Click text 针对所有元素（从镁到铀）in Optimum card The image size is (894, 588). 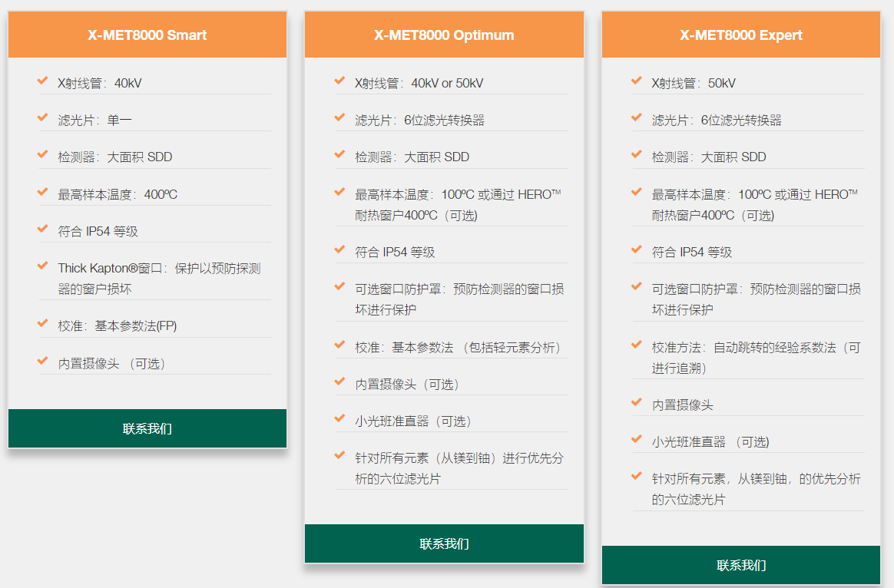point(459,468)
